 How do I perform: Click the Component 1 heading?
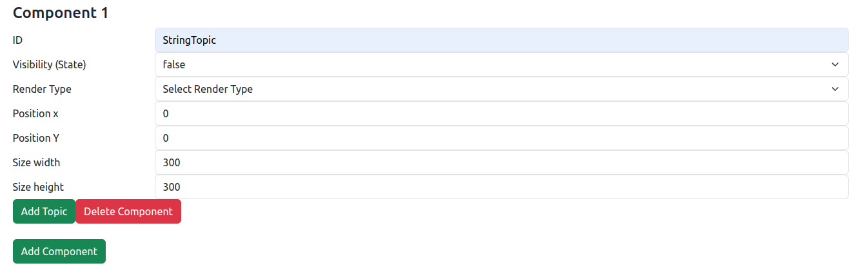click(61, 12)
